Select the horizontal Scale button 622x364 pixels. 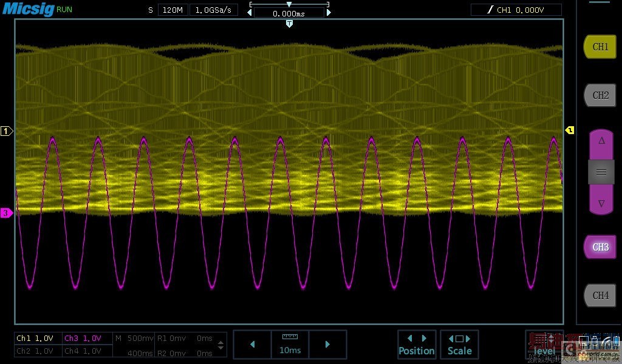[459, 345]
